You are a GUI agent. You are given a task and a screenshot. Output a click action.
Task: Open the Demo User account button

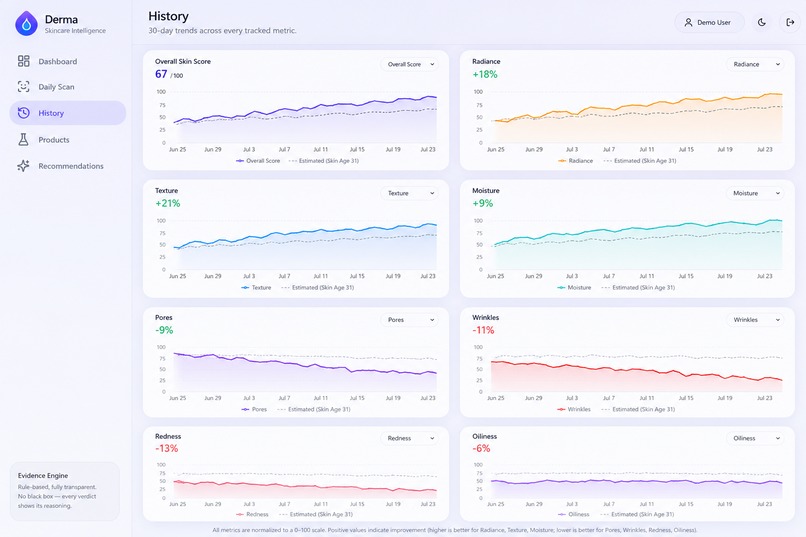coord(709,23)
